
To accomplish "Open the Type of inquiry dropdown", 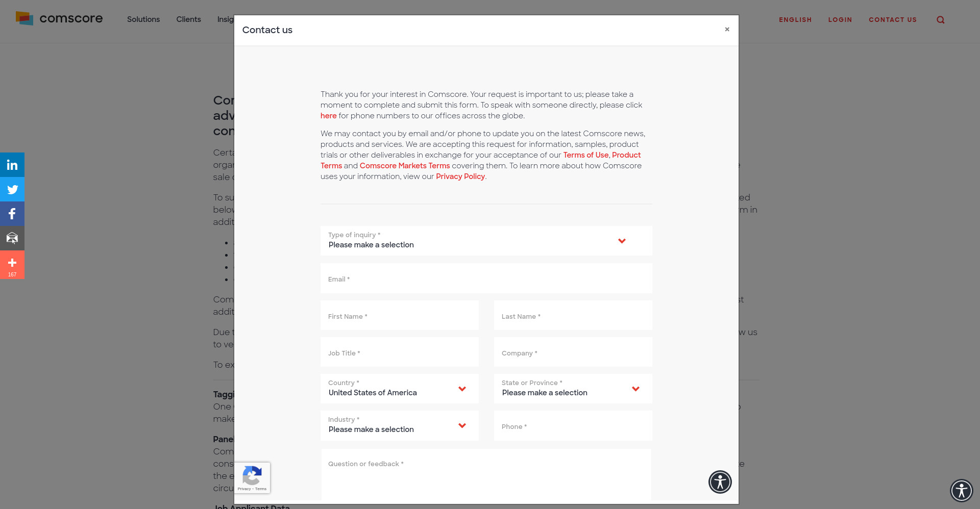I will 486,241.
